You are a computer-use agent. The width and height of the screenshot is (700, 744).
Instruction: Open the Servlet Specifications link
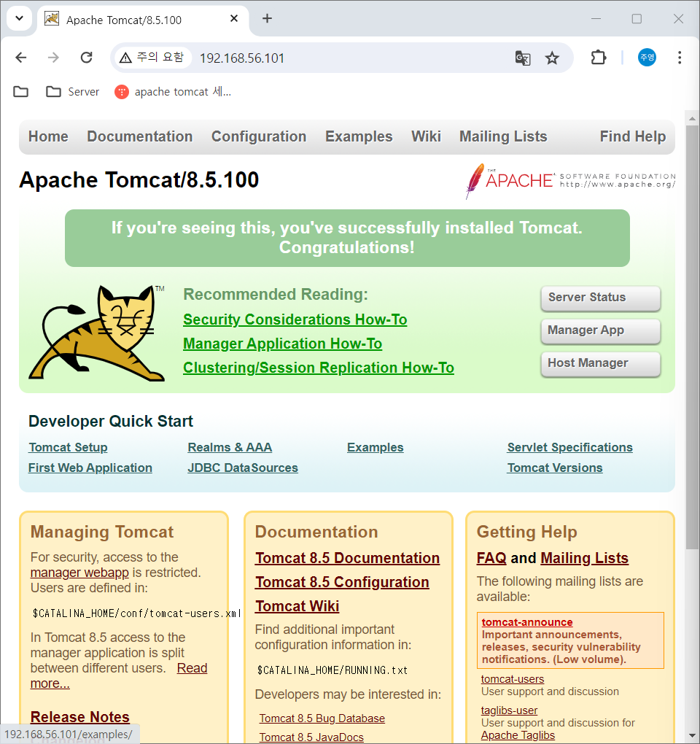coord(570,447)
